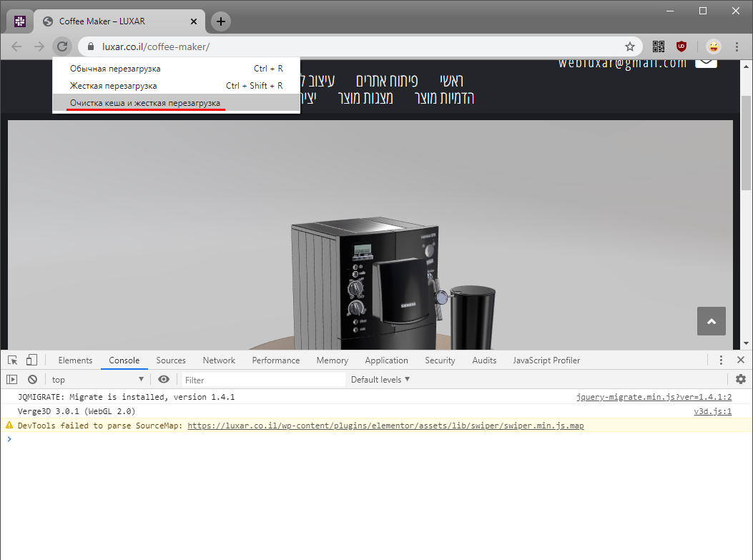Viewport: 753px width, 560px height.
Task: Open the Chrome three-dot menu
Action: pos(737,46)
